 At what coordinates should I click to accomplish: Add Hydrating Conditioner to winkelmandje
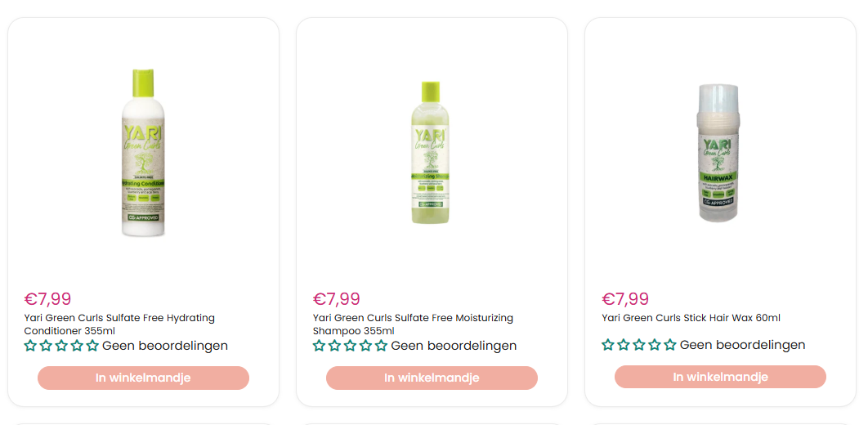(143, 378)
